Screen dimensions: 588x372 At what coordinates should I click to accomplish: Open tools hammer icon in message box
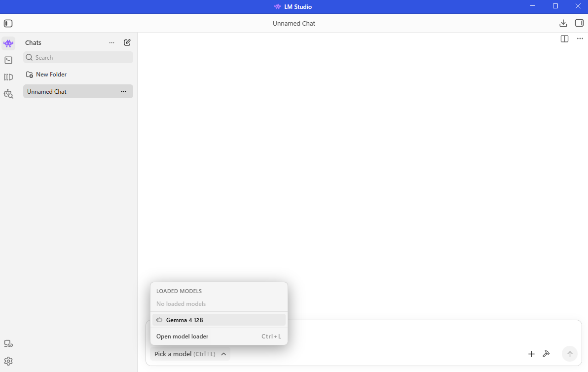pyautogui.click(x=547, y=354)
